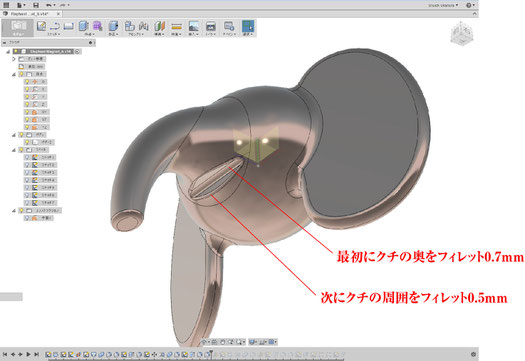Viewport: 525px width, 361px height.
Task: Open the Model workspace switcher
Action: point(18,27)
